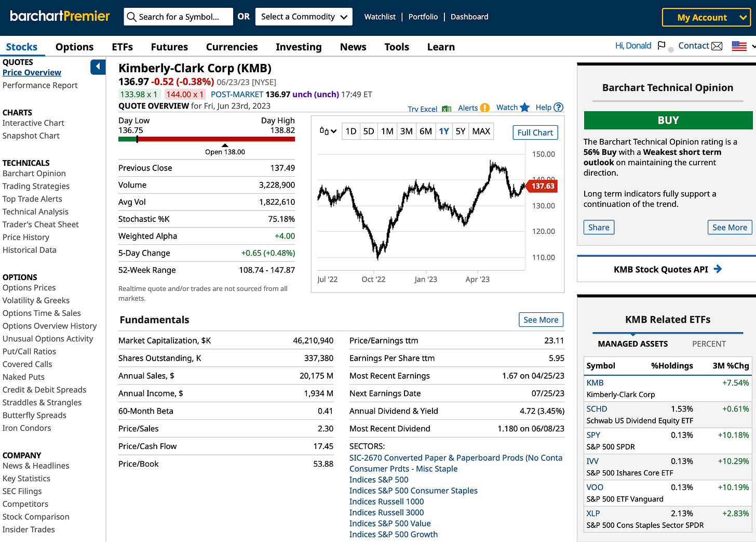The height and width of the screenshot is (542, 756).
Task: Open the Select a Commodity dropdown
Action: 304,17
